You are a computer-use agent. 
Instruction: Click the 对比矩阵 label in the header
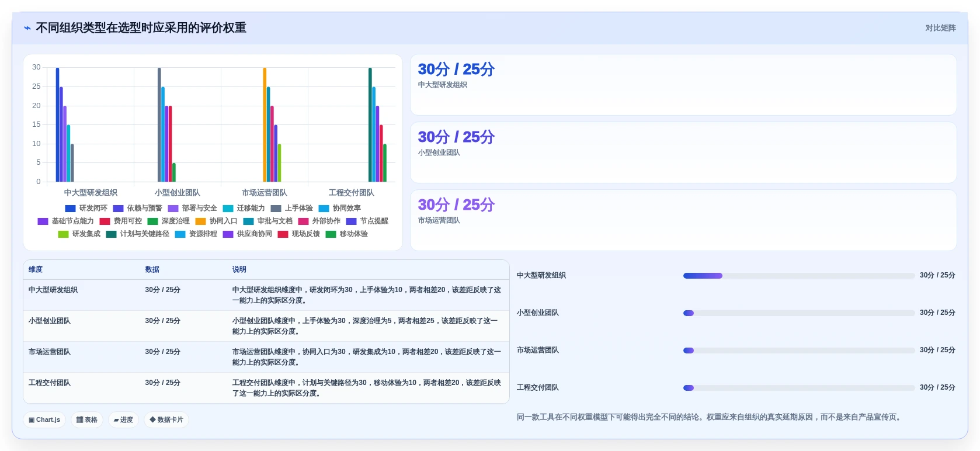pos(940,28)
